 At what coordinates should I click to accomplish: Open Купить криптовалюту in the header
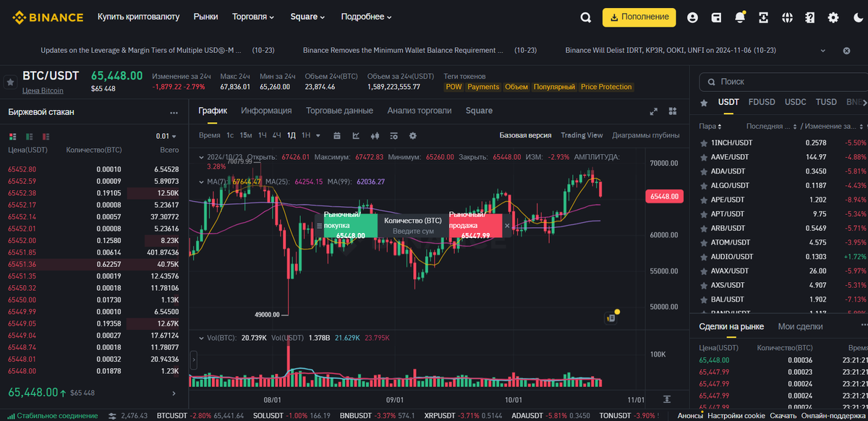tap(138, 17)
